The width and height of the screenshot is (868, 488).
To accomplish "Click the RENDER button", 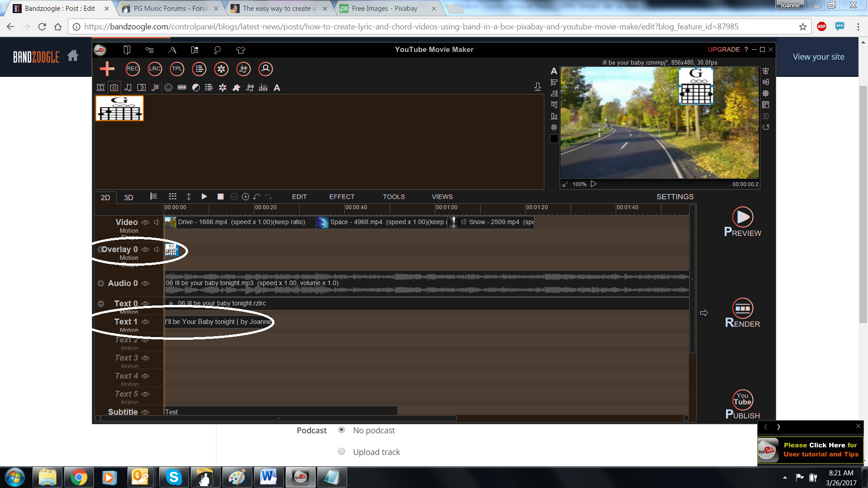I will 743,313.
